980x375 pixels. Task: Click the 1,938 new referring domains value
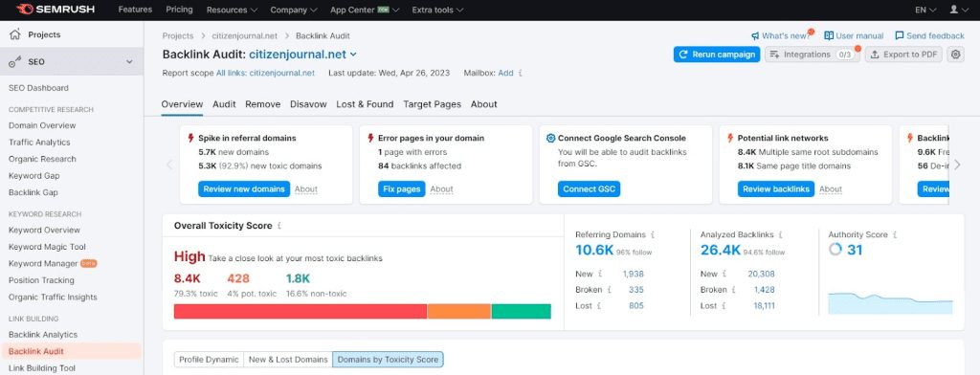point(634,274)
